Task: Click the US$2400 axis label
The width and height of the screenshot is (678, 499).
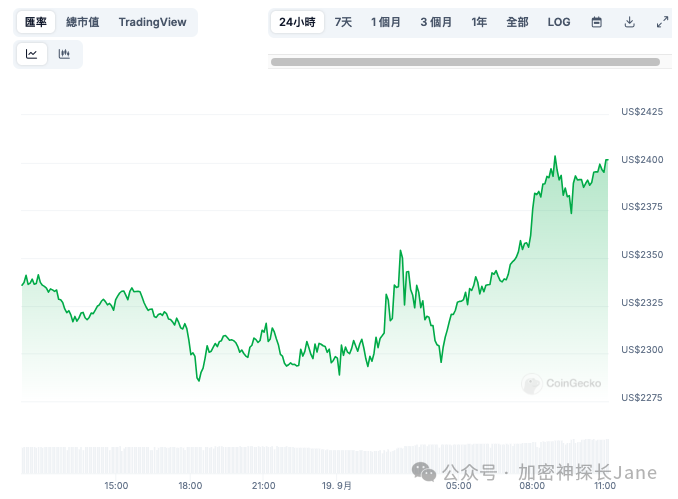Action: point(642,160)
